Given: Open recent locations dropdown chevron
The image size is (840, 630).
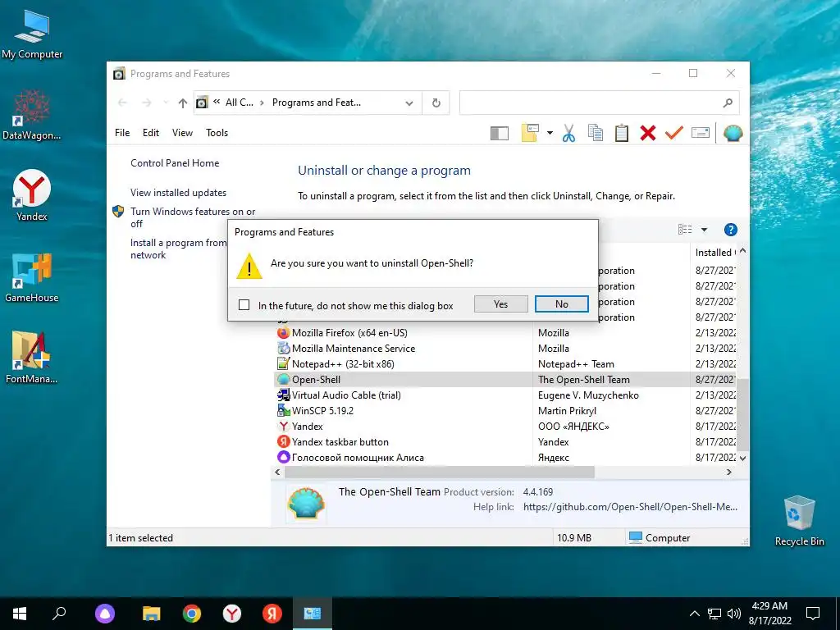Looking at the screenshot, I should click(x=166, y=103).
